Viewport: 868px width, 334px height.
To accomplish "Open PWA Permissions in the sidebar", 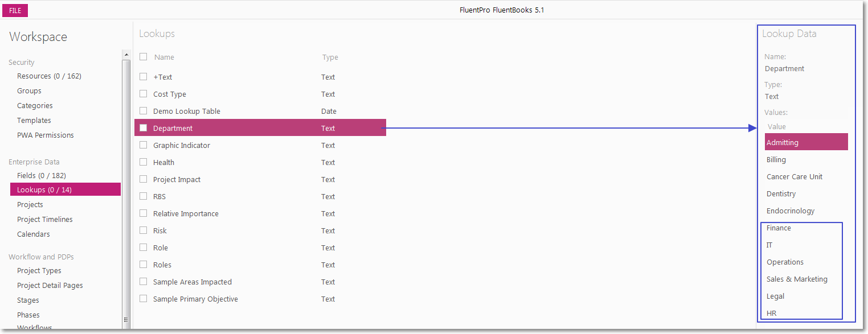I will pos(46,135).
